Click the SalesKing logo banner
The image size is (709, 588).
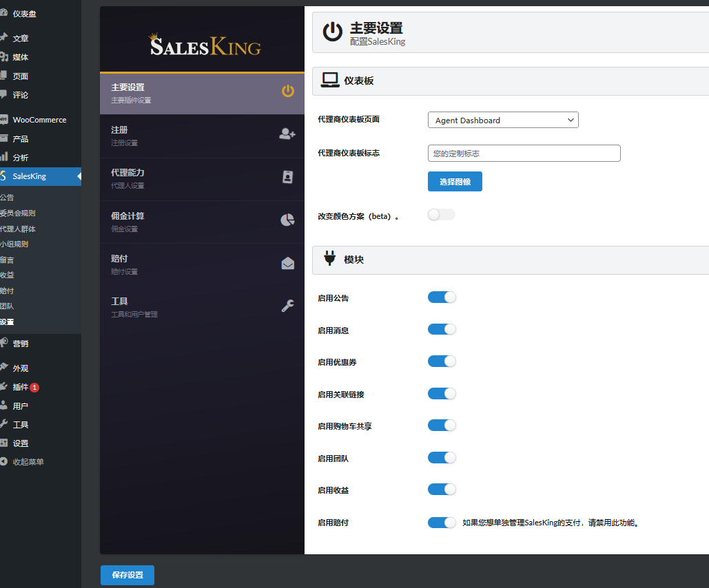click(x=205, y=45)
